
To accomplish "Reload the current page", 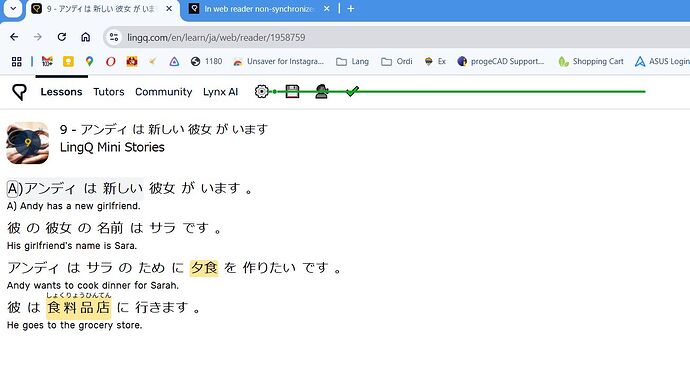I will [x=62, y=37].
